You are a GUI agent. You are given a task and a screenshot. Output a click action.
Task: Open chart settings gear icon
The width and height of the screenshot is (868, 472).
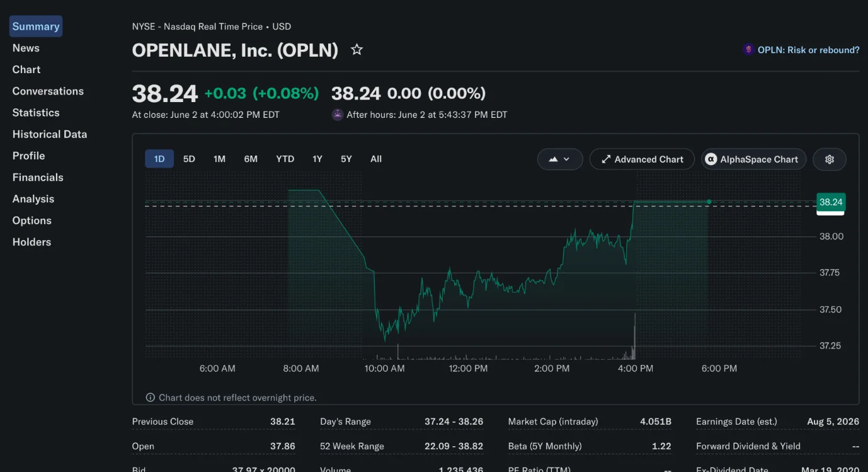pyautogui.click(x=830, y=159)
